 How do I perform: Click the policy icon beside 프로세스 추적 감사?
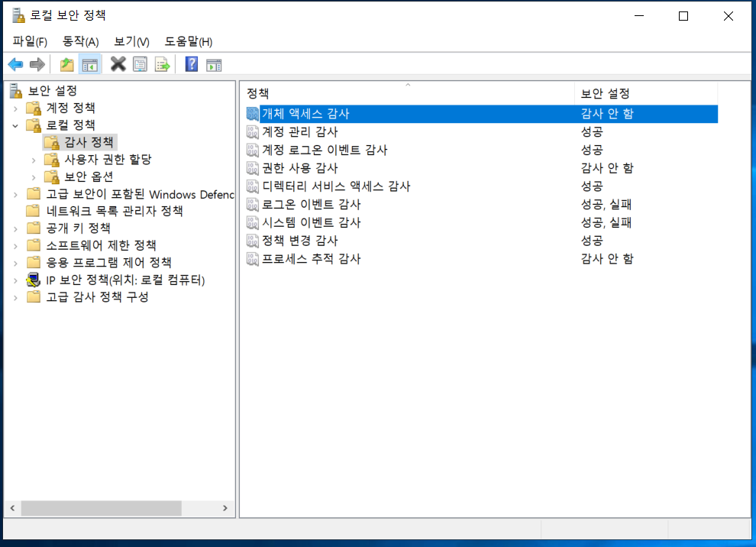pos(253,259)
